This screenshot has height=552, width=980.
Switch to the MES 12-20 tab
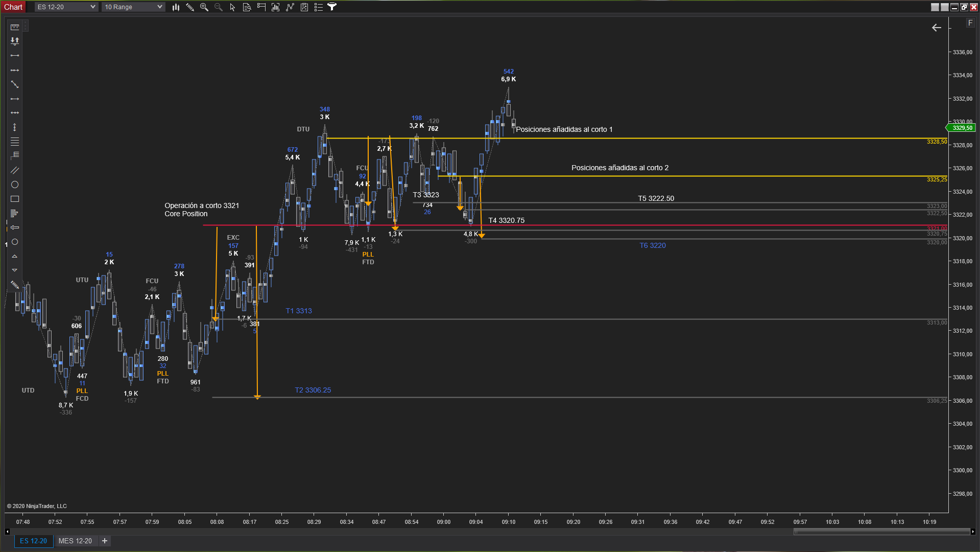75,541
